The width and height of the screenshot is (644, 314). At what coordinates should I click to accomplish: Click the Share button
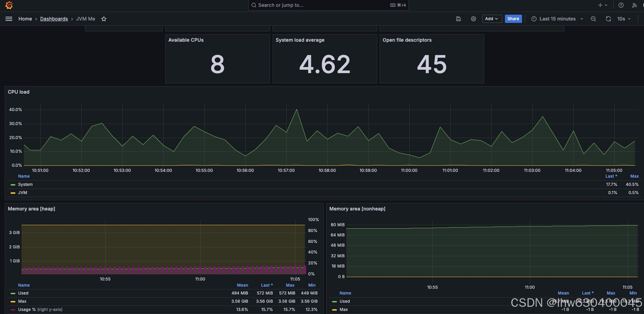coord(513,19)
